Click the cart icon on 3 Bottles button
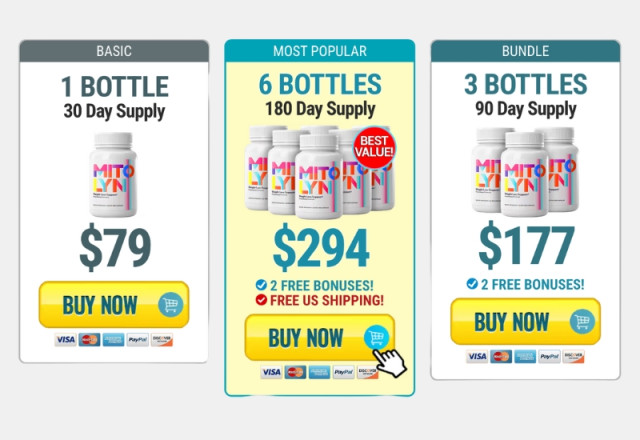Image resolution: width=640 pixels, height=440 pixels. [582, 322]
